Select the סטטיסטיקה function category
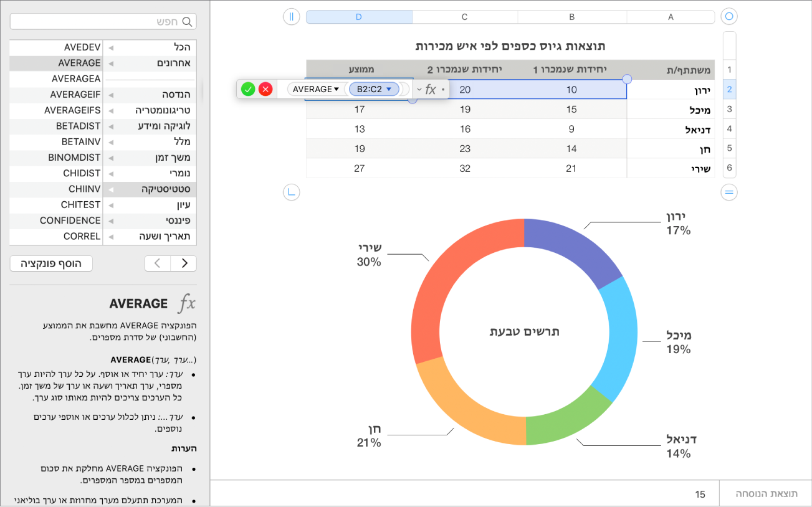Screen dimensions: 812x507 [150, 189]
